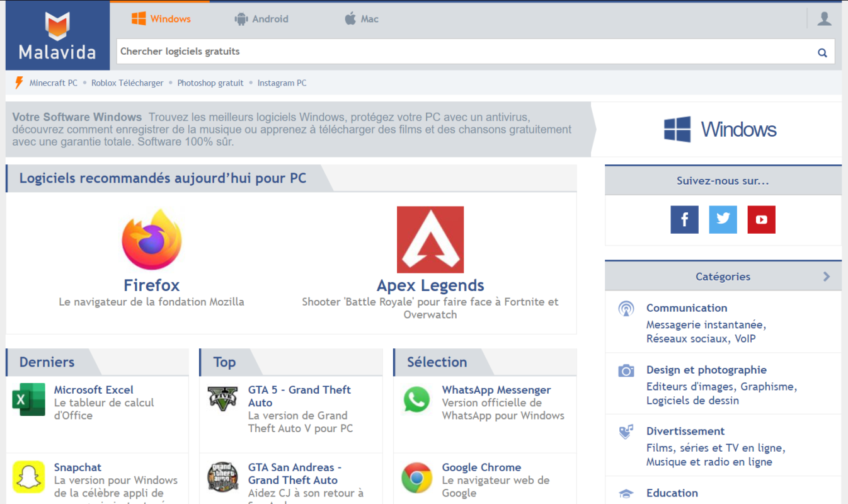Open the user account icon

(x=824, y=19)
